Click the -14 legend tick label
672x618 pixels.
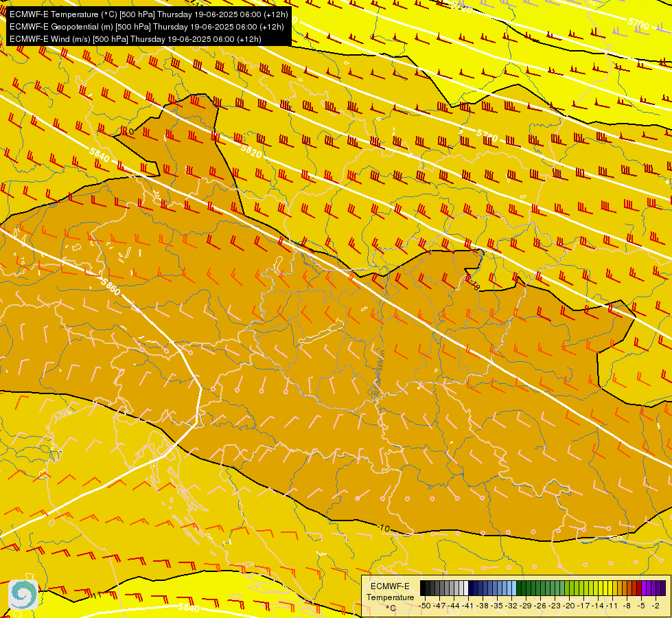[x=598, y=606]
